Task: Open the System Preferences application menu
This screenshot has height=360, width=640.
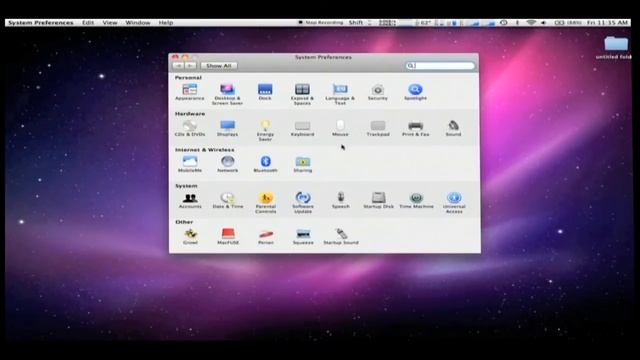Action: click(x=41, y=23)
